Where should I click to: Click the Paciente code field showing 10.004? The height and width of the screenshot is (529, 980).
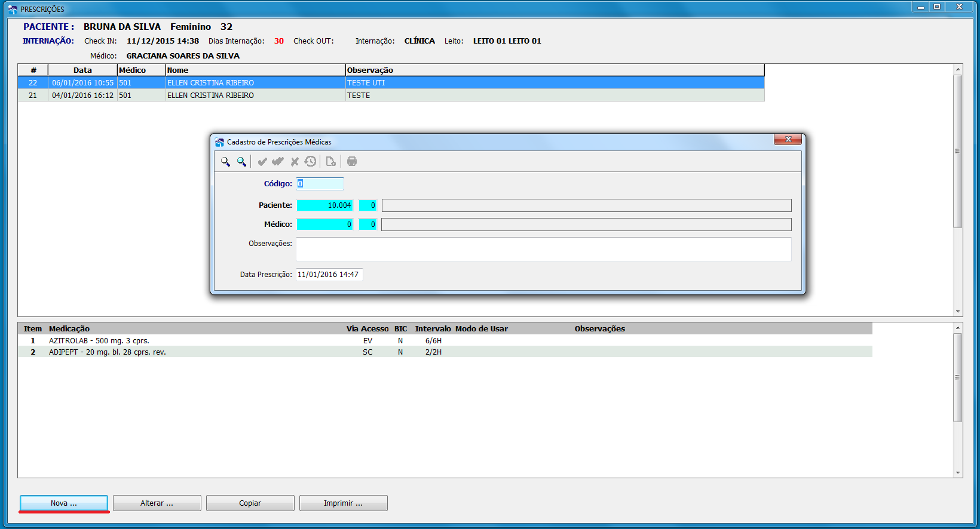click(324, 205)
